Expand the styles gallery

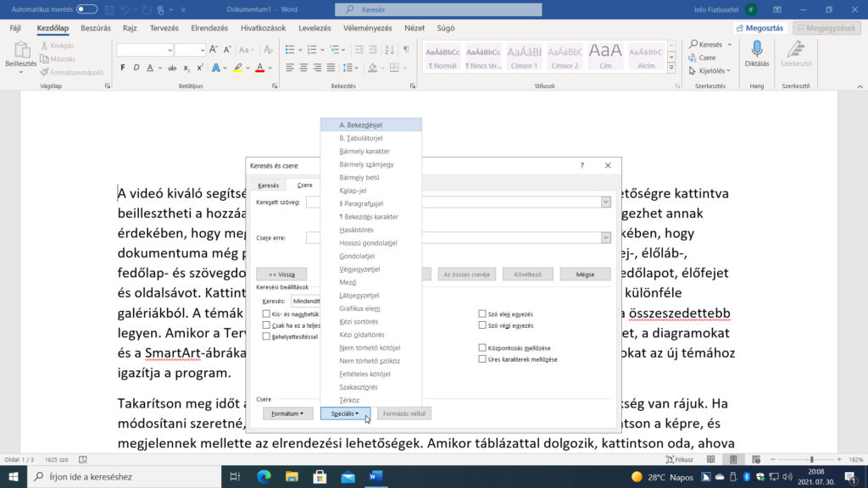tap(671, 68)
